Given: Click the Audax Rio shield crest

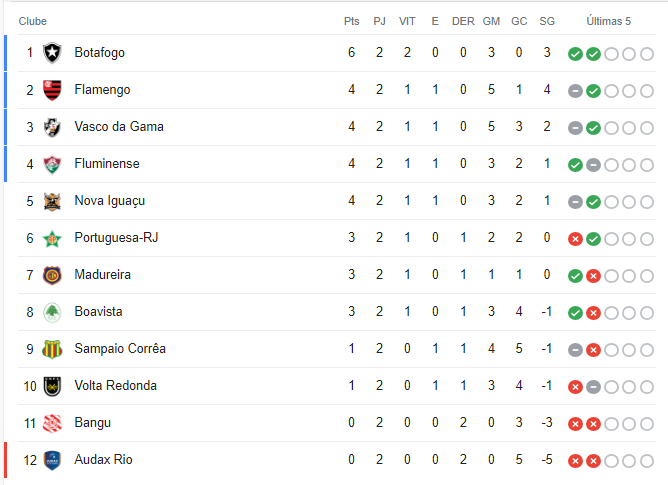Looking at the screenshot, I should pos(52,460).
